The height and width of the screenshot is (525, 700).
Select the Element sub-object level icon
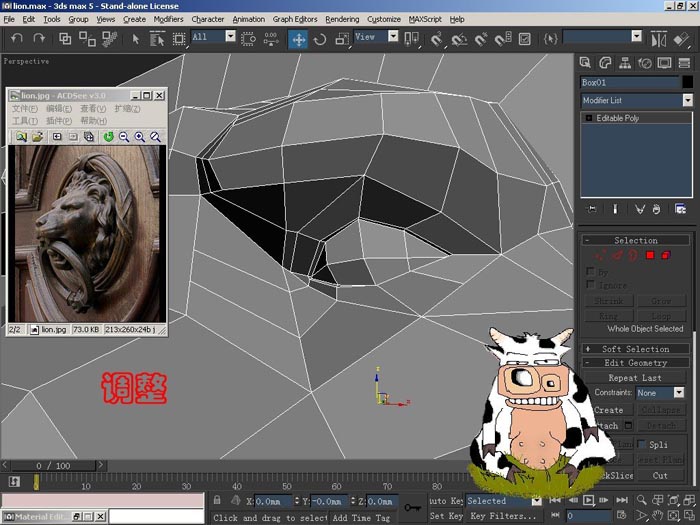666,255
